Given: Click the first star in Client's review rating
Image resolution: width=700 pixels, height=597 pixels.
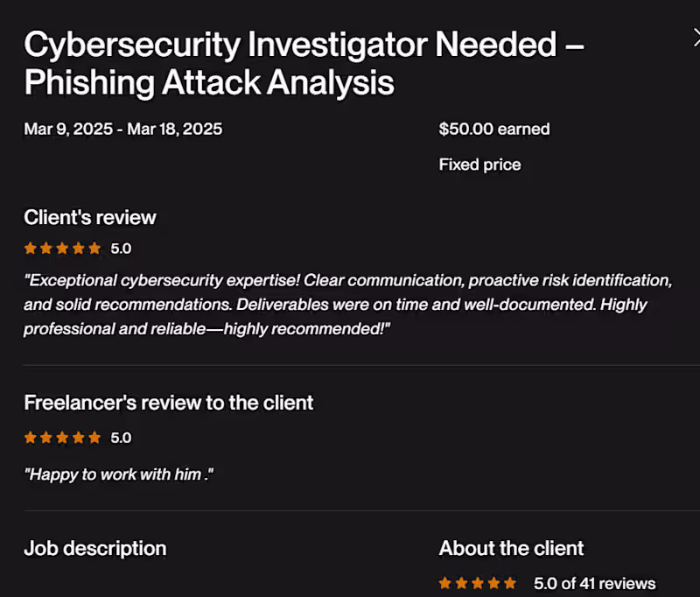Looking at the screenshot, I should tap(30, 248).
